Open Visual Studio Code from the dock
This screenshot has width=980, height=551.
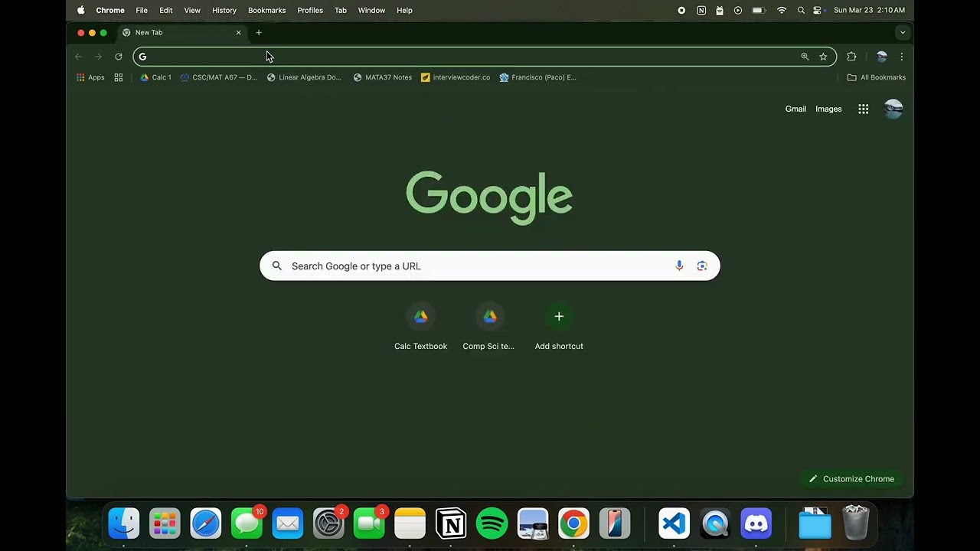tap(675, 524)
